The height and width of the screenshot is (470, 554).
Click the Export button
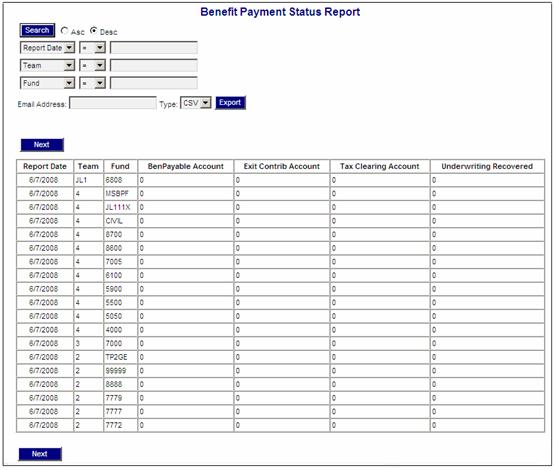coord(230,103)
